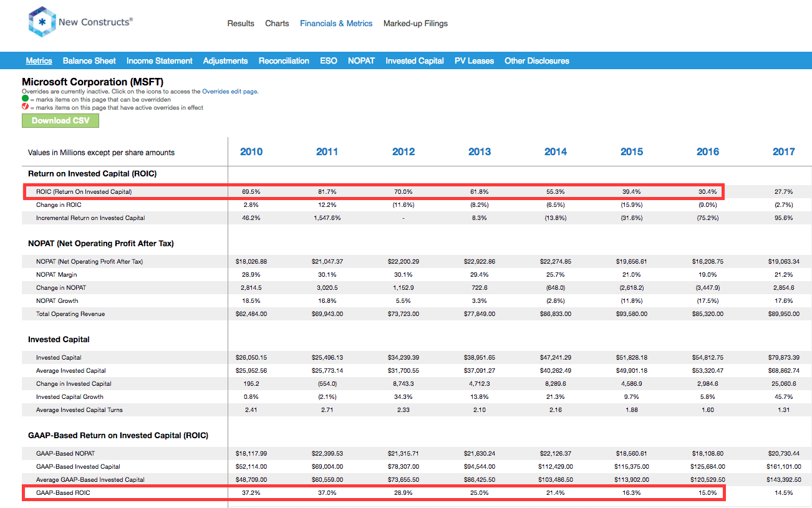Switch to the Income Statement tab
The image size is (812, 508).
(x=160, y=61)
